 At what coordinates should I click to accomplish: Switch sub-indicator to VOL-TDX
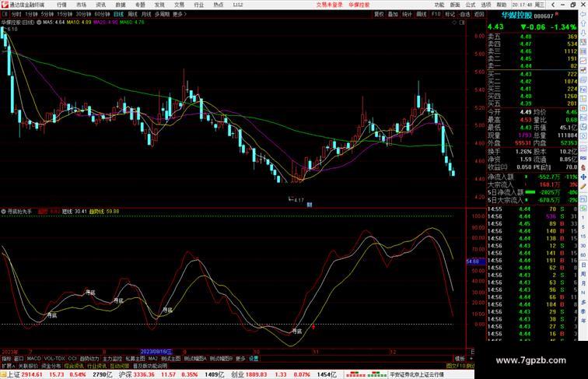(x=54, y=359)
